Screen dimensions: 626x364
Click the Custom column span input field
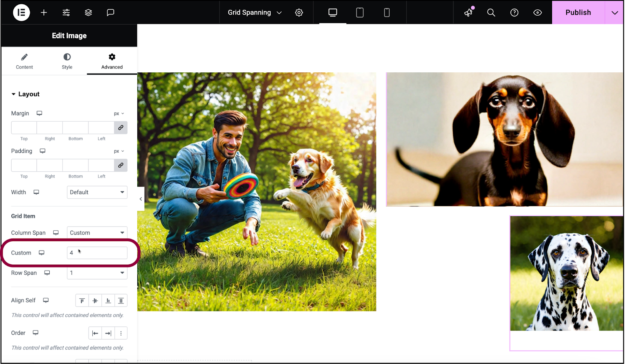tap(97, 253)
